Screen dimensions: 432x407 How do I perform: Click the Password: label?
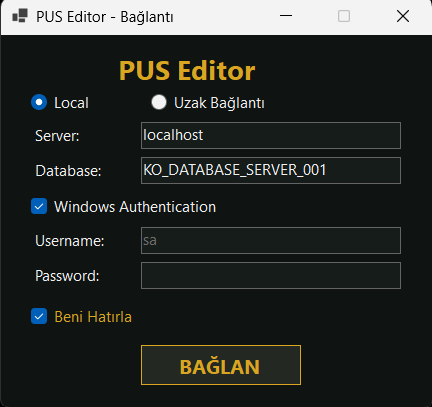coord(67,276)
